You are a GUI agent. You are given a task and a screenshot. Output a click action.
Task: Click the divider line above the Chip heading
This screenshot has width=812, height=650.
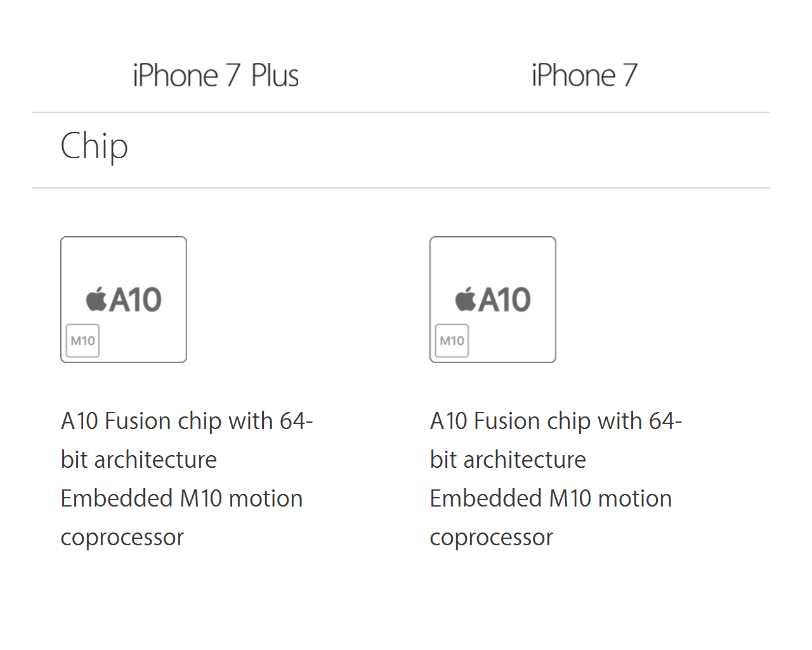point(400,112)
